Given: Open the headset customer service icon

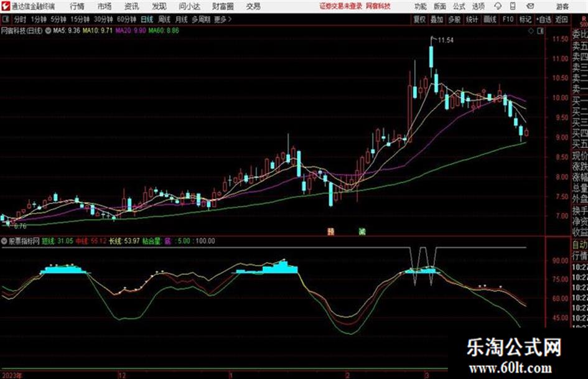Looking at the screenshot, I should pyautogui.click(x=498, y=6).
